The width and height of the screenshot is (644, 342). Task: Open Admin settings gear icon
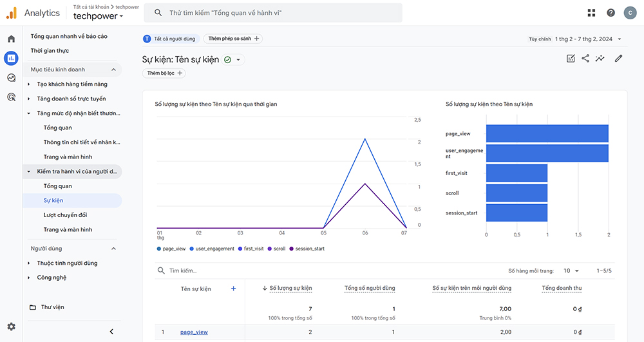pos(11,327)
